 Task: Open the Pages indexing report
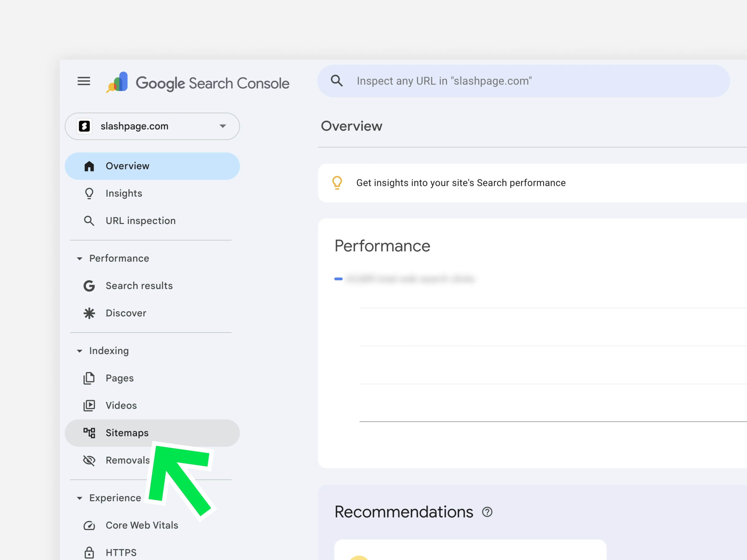pyautogui.click(x=120, y=378)
